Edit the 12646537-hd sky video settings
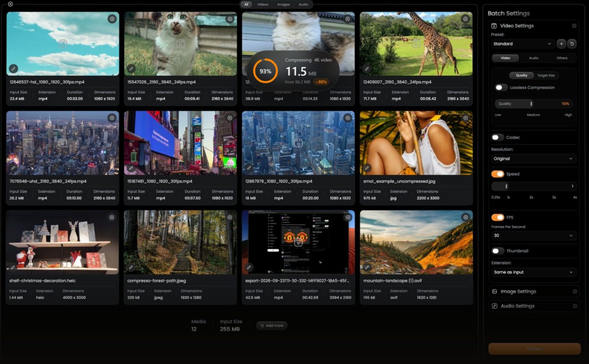589x364 pixels. (x=13, y=69)
